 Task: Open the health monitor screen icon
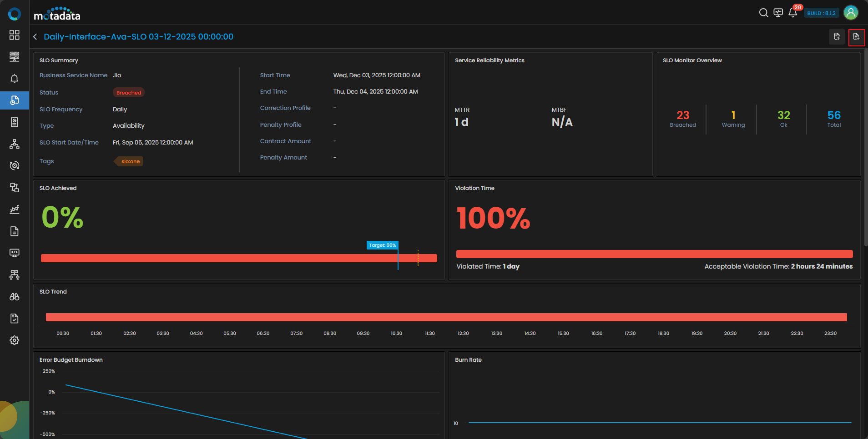click(x=778, y=13)
